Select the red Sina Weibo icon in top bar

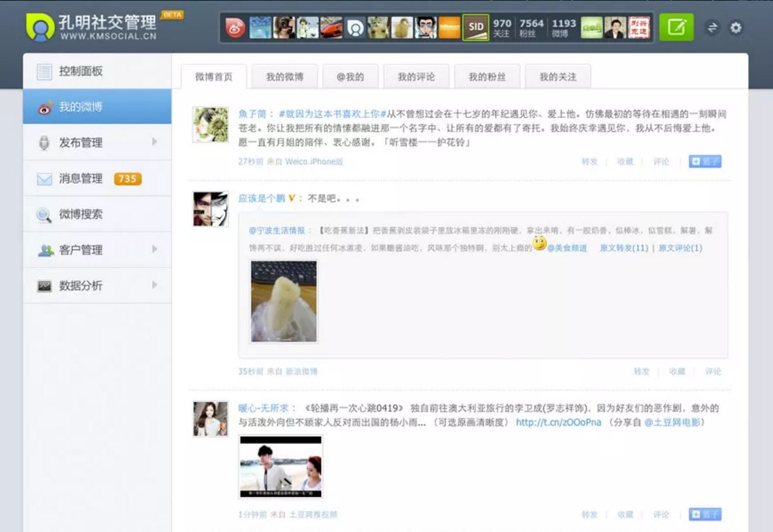coord(234,28)
